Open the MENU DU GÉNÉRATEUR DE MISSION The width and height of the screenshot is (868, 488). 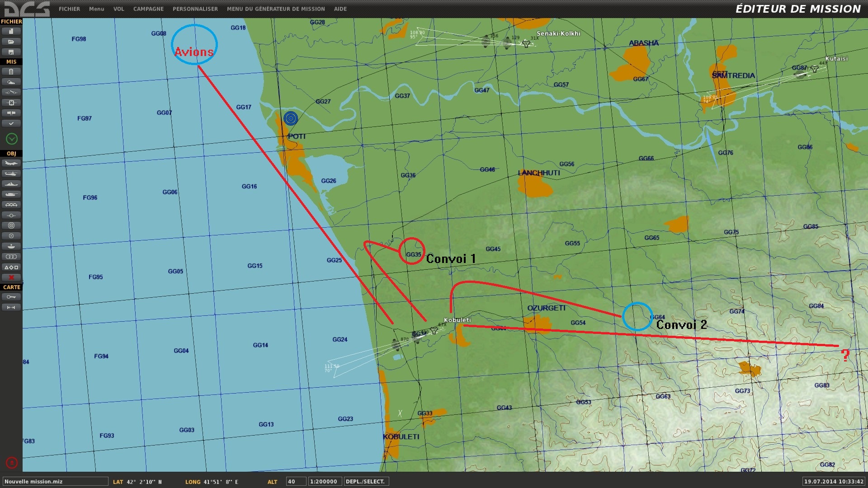coord(276,9)
